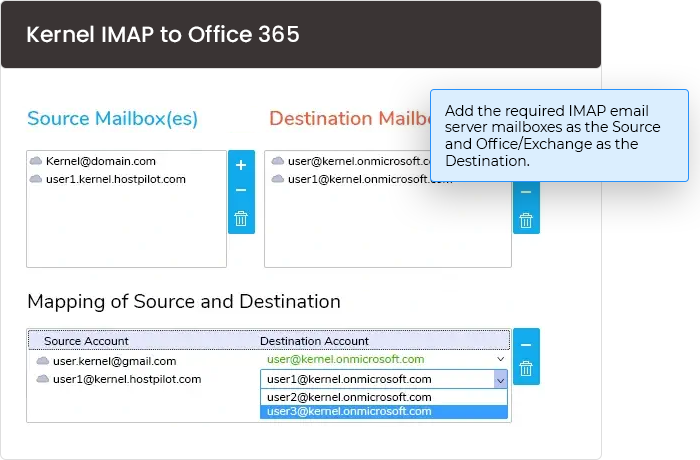Image resolution: width=700 pixels, height=460 pixels.
Task: Open destination dropdown for user.kernel@gmail.com
Action: point(500,359)
